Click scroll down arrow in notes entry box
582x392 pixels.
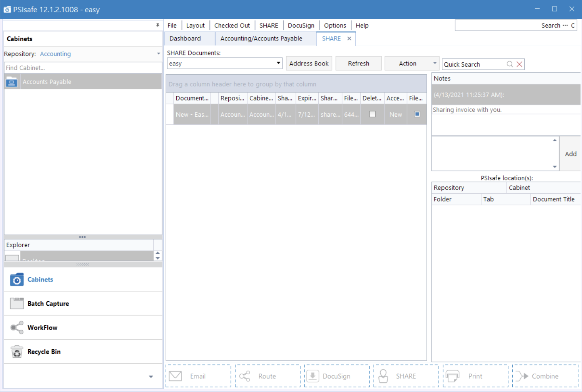click(555, 167)
